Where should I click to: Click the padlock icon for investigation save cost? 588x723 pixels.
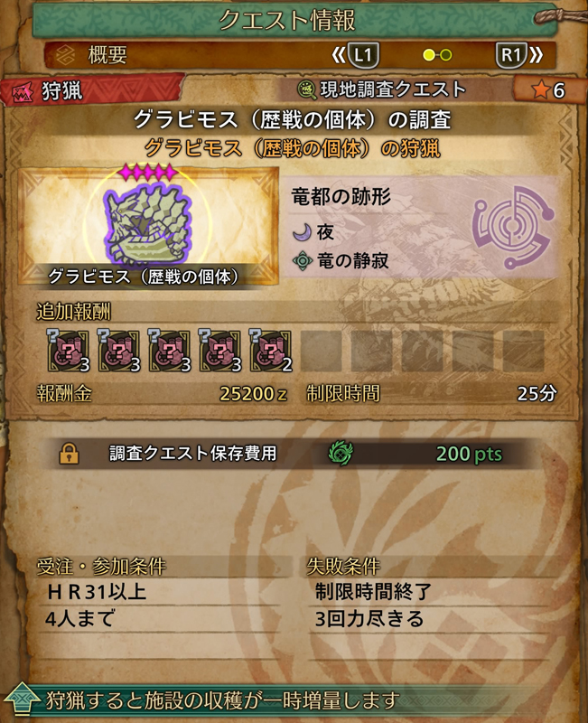(70, 454)
